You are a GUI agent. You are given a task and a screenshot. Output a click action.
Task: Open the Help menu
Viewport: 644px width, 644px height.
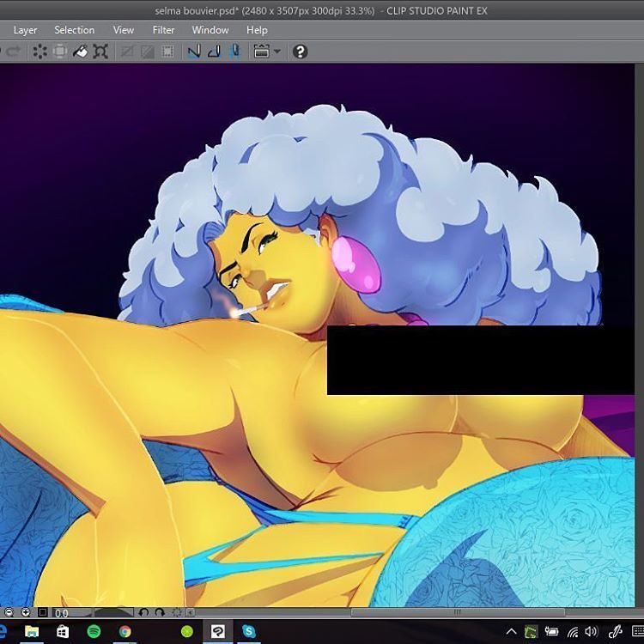click(x=257, y=30)
